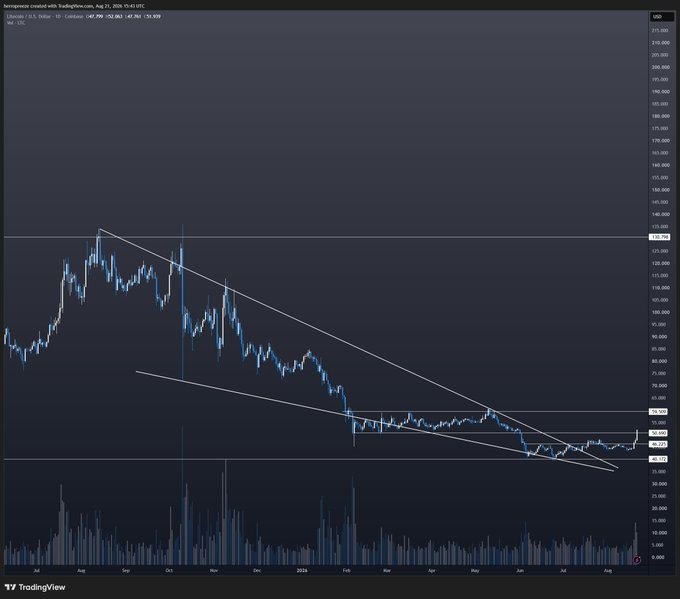Click the Oct label on the time axis

[169, 570]
